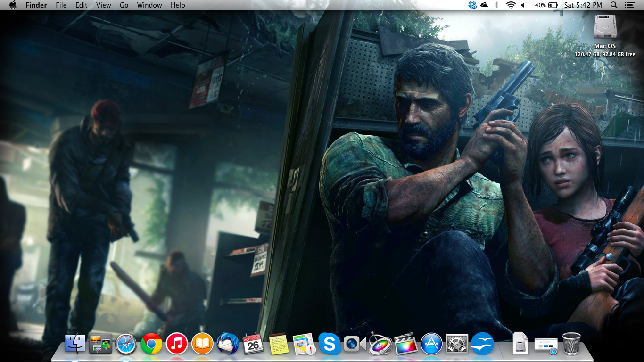
Task: Open the document stack in the Dock
Action: click(520, 344)
